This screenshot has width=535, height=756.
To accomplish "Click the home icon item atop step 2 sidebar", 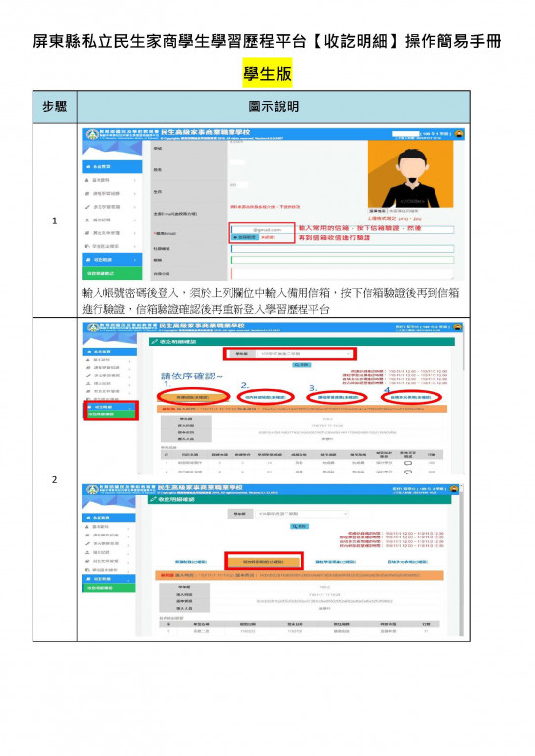I will (x=109, y=352).
